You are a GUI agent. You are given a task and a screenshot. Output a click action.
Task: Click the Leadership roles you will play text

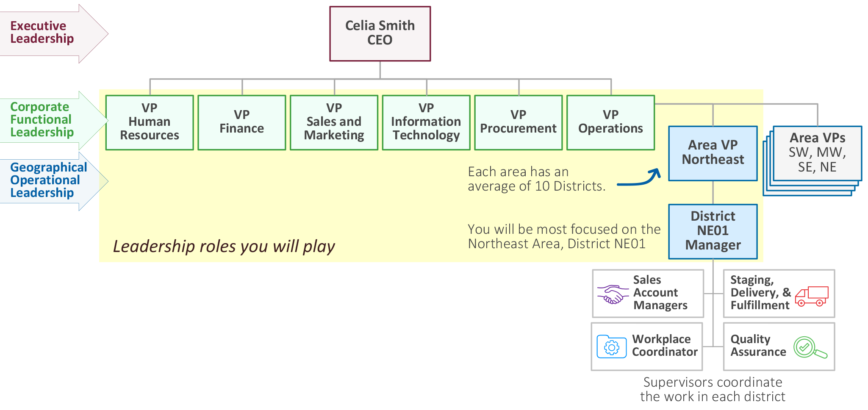[x=224, y=247]
